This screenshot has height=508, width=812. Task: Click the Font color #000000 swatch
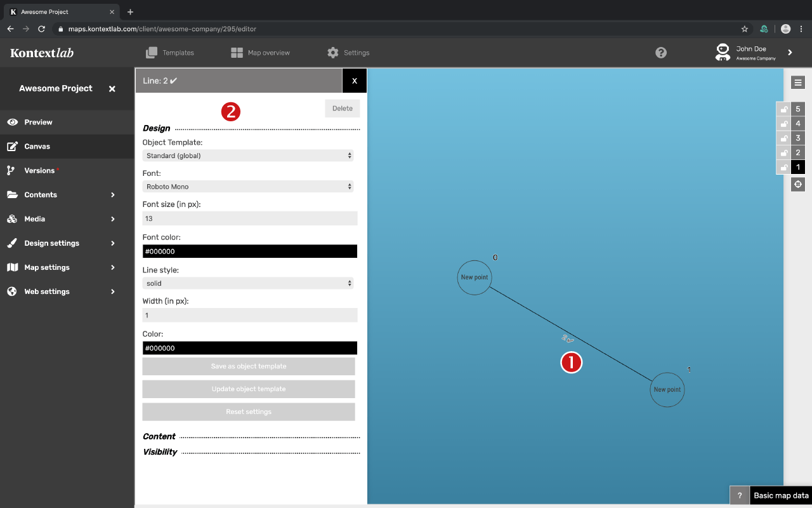(250, 251)
